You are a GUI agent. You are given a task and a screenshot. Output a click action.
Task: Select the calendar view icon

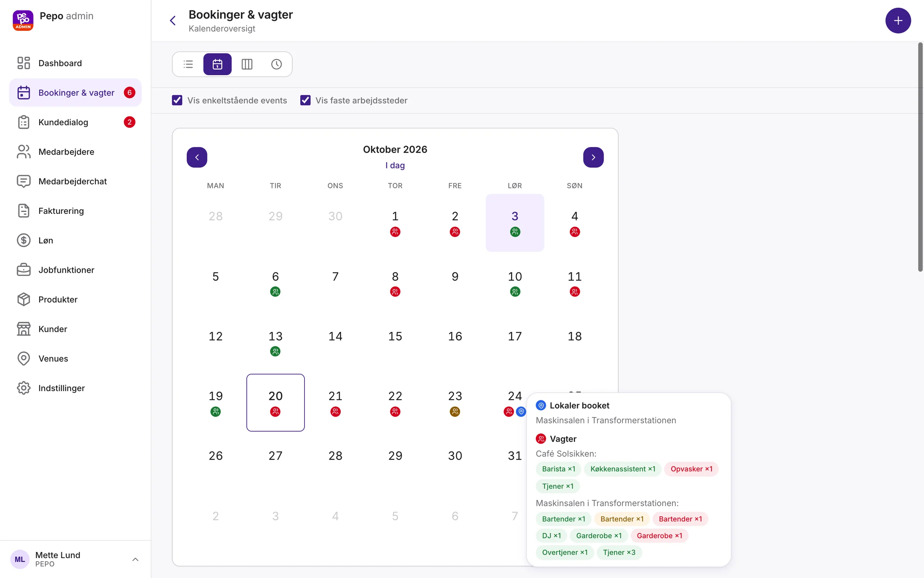tap(218, 64)
